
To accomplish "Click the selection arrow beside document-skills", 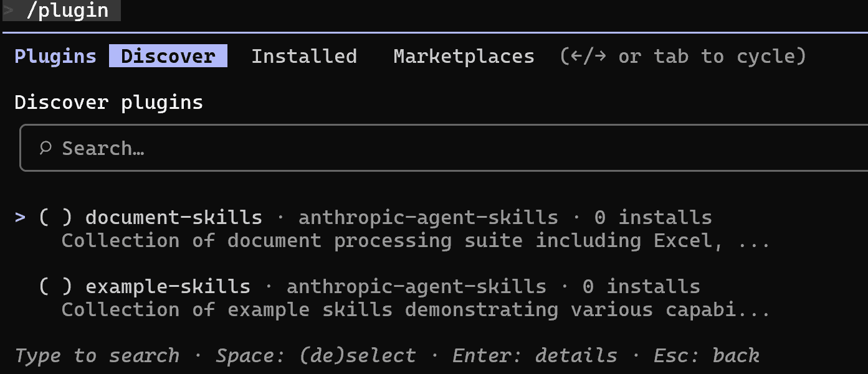I will point(21,217).
